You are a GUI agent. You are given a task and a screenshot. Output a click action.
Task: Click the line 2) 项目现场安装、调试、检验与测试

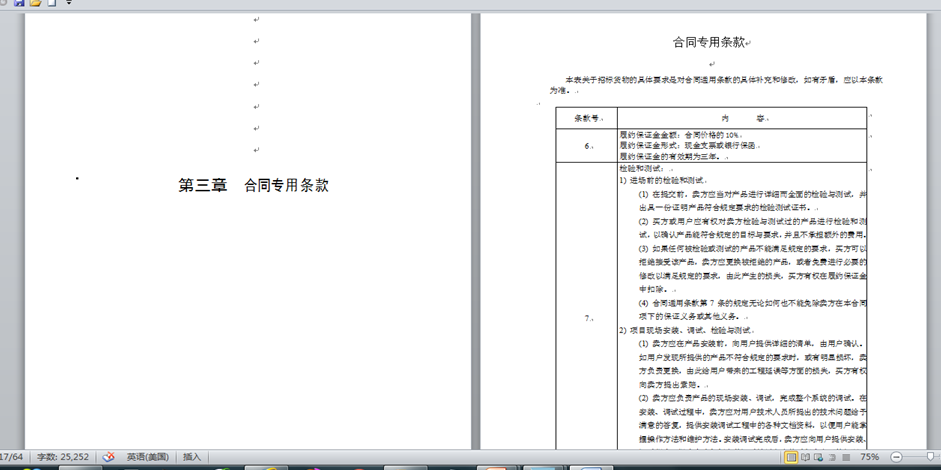coord(685,330)
